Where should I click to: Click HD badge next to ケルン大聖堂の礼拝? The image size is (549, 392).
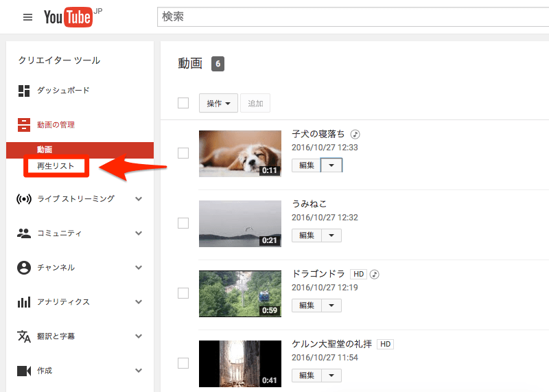pyautogui.click(x=385, y=345)
